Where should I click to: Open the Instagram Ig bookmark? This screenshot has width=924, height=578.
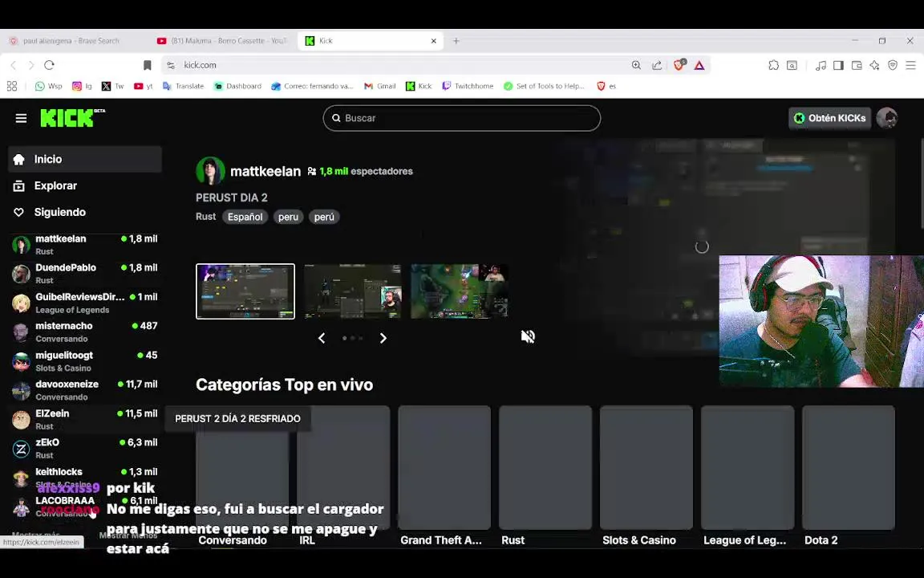pyautogui.click(x=82, y=86)
